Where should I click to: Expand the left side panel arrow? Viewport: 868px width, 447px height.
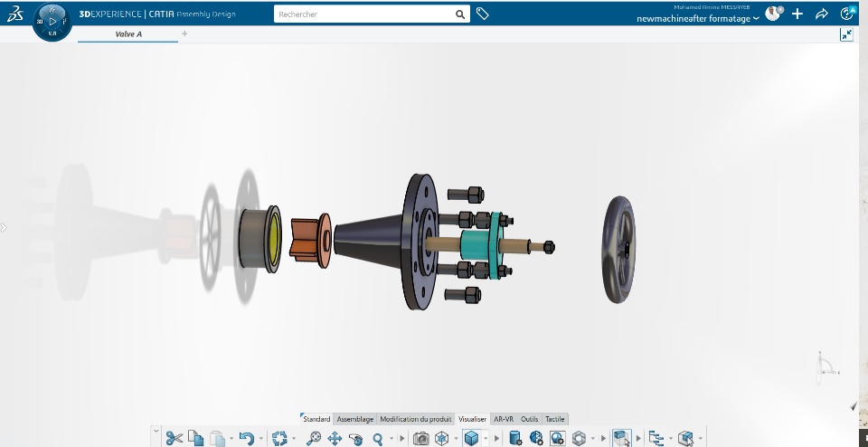[x=4, y=227]
